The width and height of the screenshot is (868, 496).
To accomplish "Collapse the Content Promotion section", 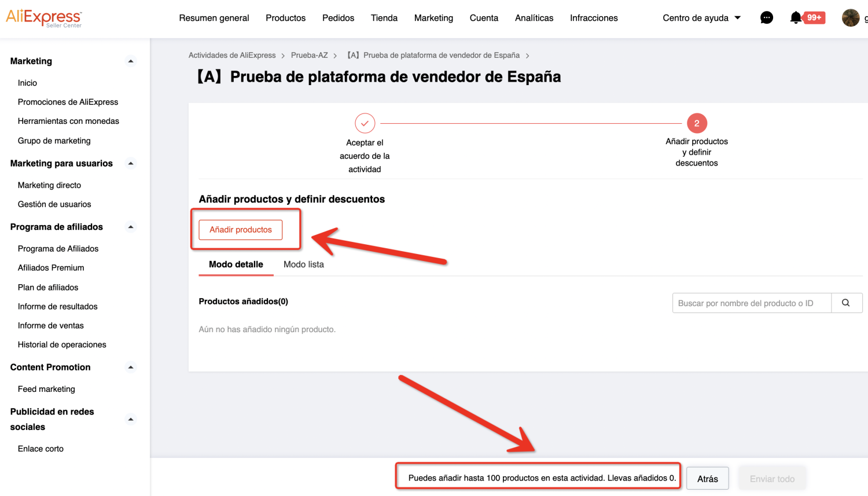I will tap(131, 368).
